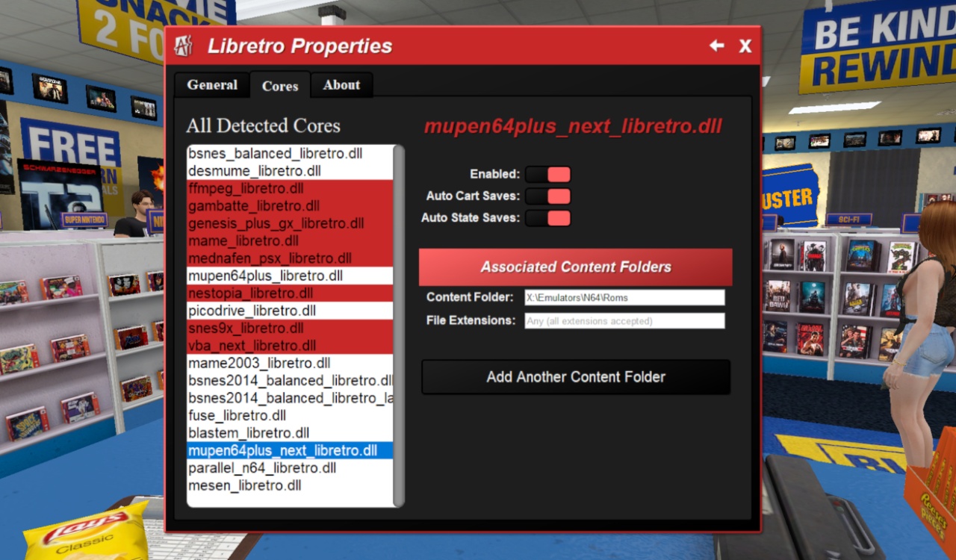Viewport: 956px width, 560px height.
Task: Disable the Enabled toggle
Action: [x=547, y=174]
